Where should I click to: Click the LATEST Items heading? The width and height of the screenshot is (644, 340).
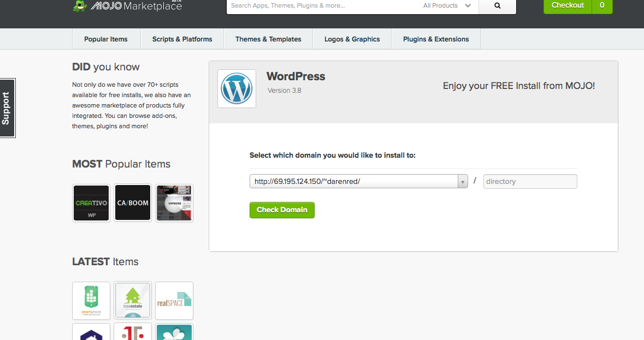[x=105, y=261]
